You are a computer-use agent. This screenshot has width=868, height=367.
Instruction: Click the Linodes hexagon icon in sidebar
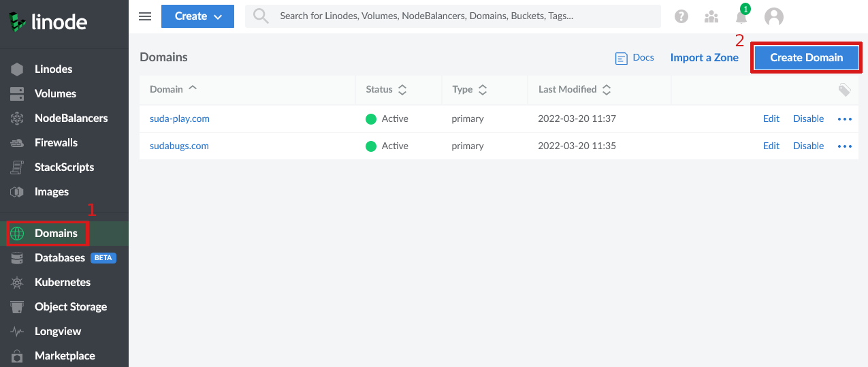click(x=17, y=69)
